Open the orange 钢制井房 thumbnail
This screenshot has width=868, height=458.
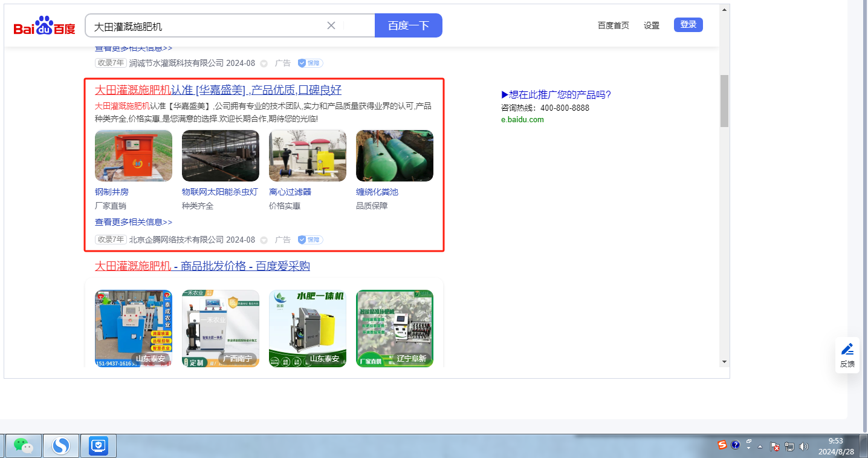tap(134, 155)
